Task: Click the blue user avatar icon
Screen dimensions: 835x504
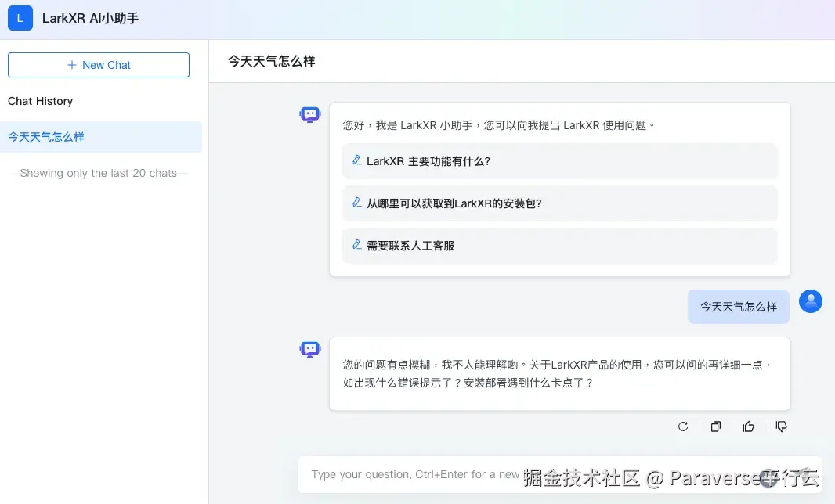Action: tap(811, 301)
